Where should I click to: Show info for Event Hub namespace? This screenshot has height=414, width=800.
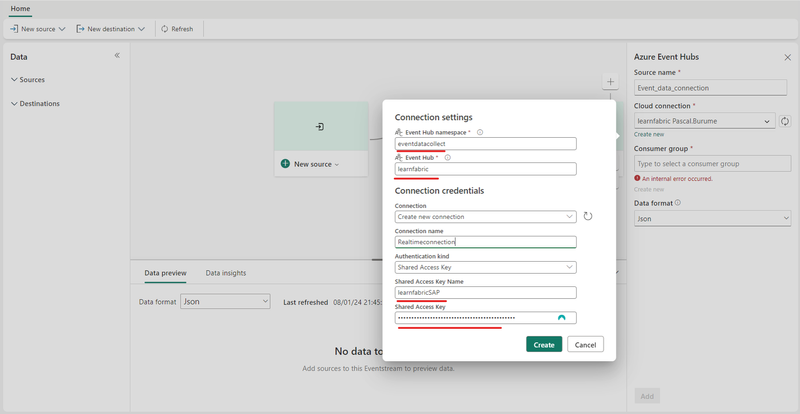[480, 132]
